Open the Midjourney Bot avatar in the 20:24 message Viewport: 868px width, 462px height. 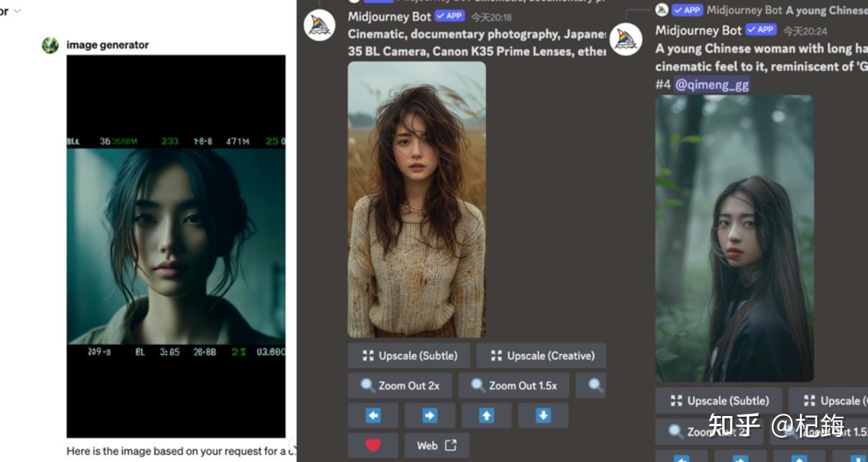pyautogui.click(x=625, y=40)
